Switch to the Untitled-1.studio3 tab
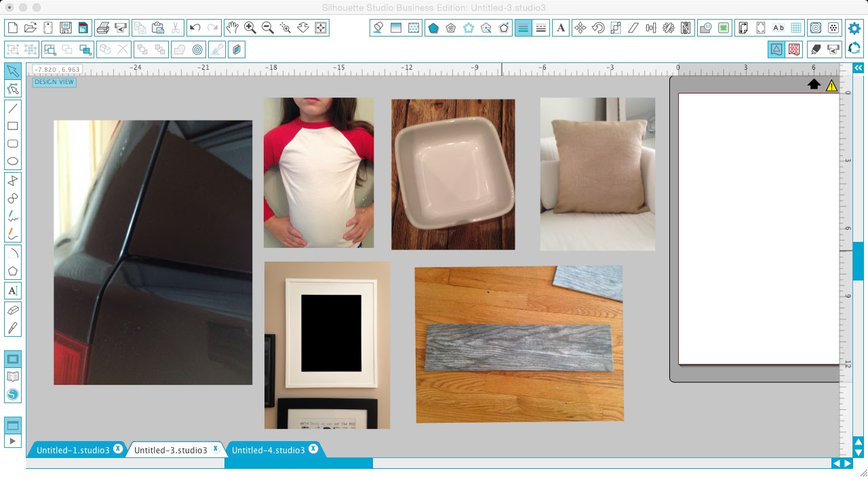The image size is (868, 477). coord(71,449)
